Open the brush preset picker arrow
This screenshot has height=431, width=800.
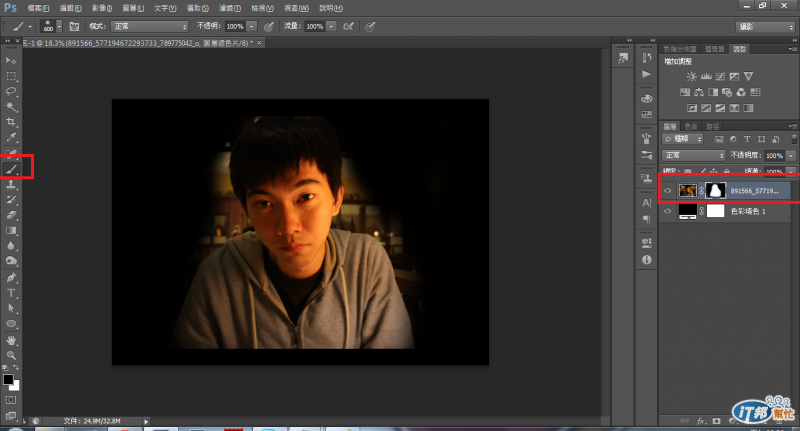(x=59, y=27)
